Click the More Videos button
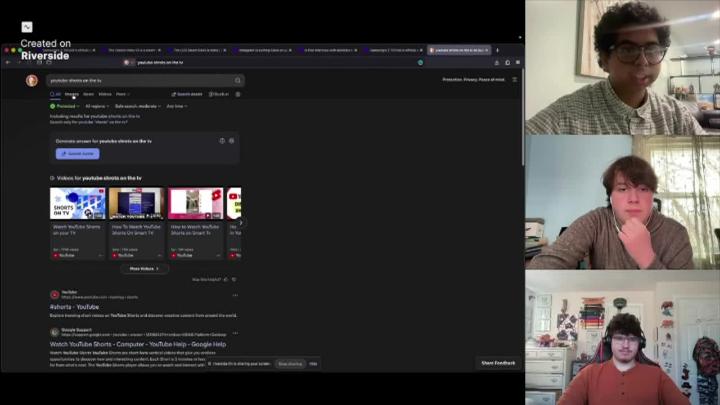Viewport: 720px width, 405px height. click(x=144, y=268)
